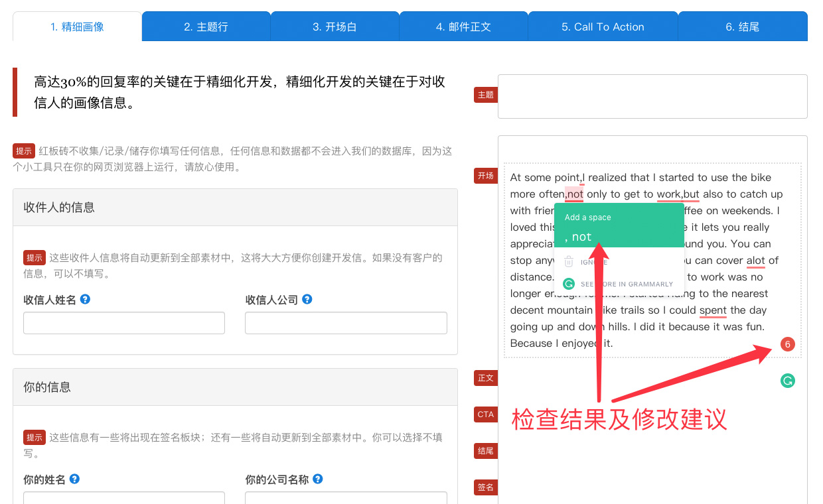Screen dimensions: 823x504
Task: Click the 收信人公司 input field
Action: (x=346, y=323)
